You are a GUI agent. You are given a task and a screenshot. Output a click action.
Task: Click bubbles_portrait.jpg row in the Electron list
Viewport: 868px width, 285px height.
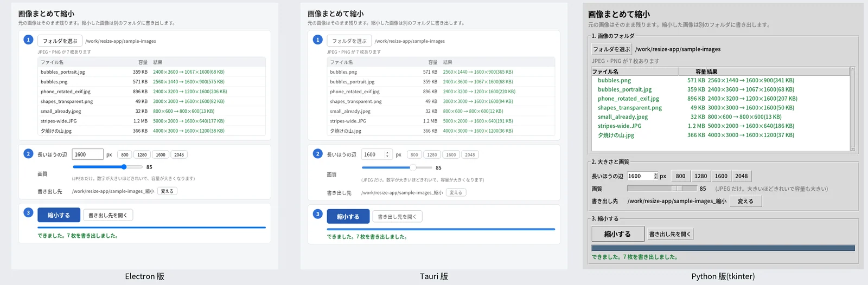click(x=152, y=72)
